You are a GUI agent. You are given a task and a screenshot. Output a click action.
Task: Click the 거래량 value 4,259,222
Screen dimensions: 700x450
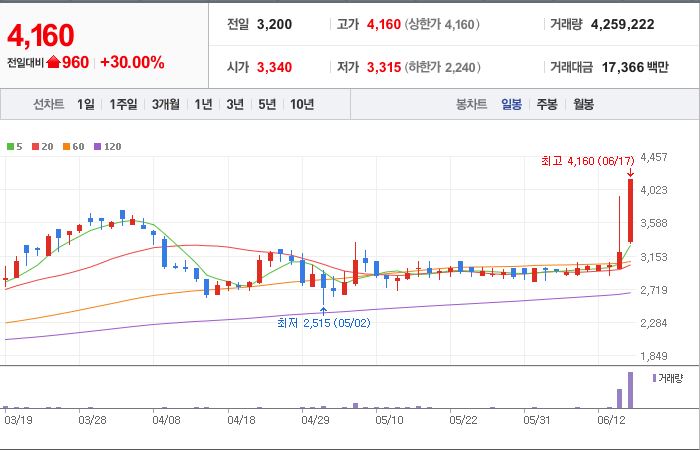(622, 24)
